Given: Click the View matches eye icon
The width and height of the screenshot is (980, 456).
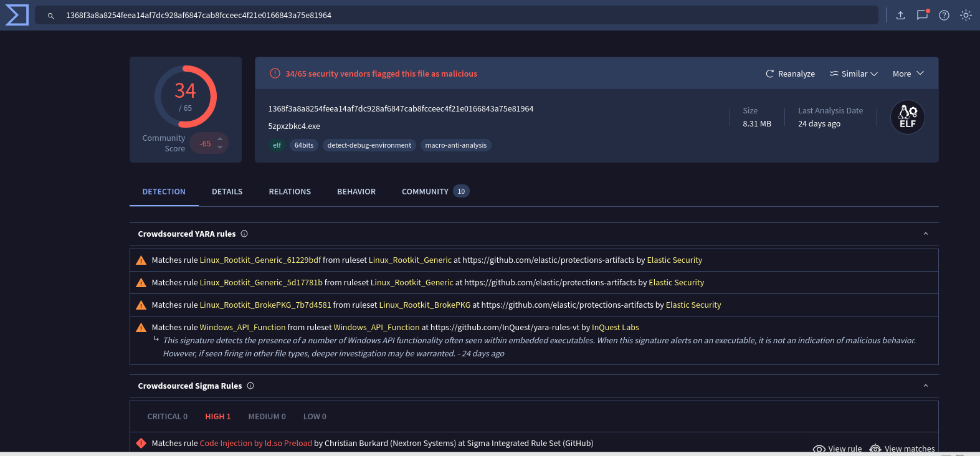Looking at the screenshot, I should pos(875,449).
